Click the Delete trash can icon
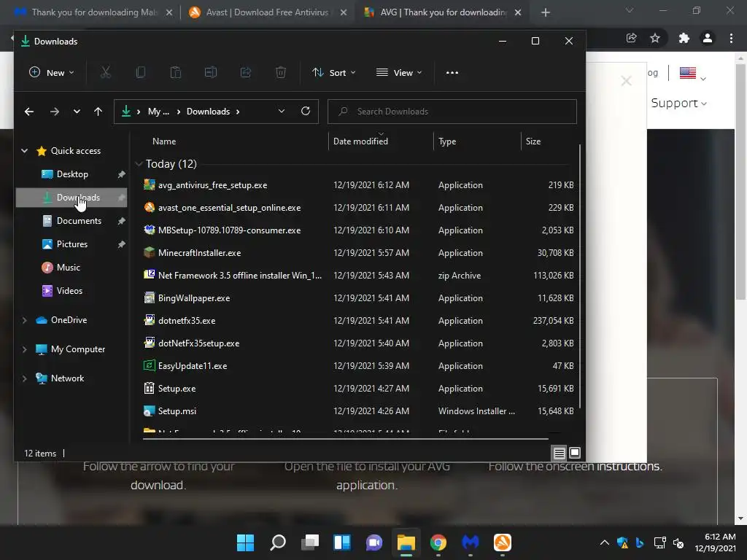Viewport: 747px width, 560px height. (281, 72)
